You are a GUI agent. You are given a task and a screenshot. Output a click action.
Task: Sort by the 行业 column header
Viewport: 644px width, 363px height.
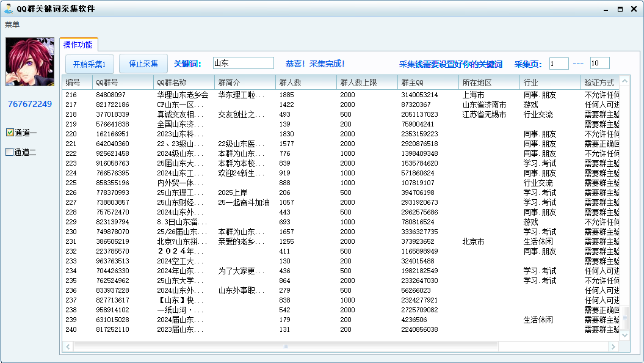(x=550, y=82)
